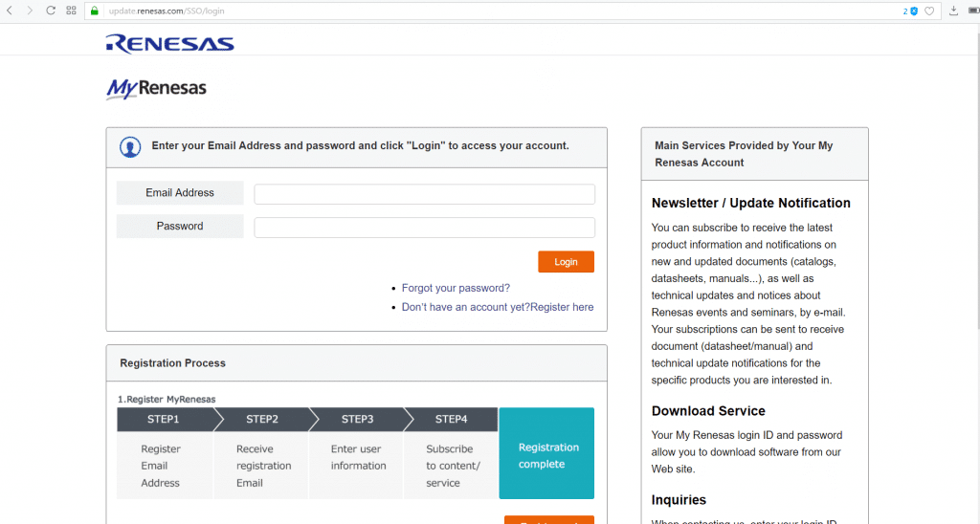
Task: Focus the Email Address input field
Action: pyautogui.click(x=424, y=194)
